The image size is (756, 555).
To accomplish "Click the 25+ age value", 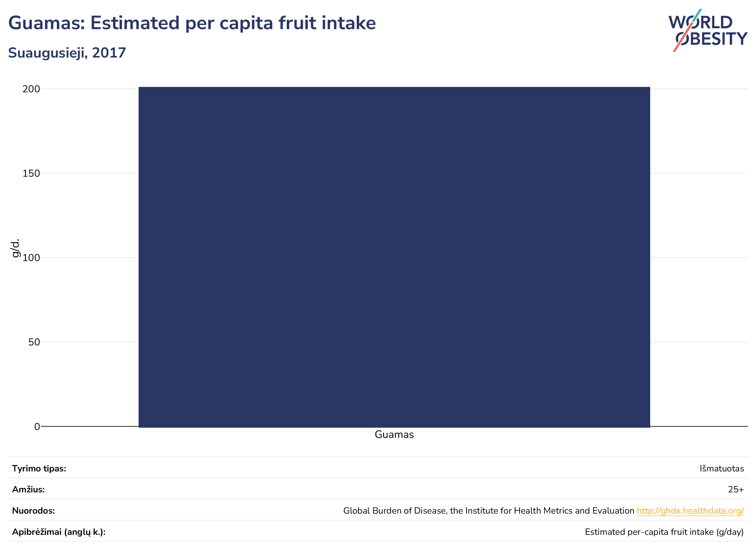I will tap(736, 490).
